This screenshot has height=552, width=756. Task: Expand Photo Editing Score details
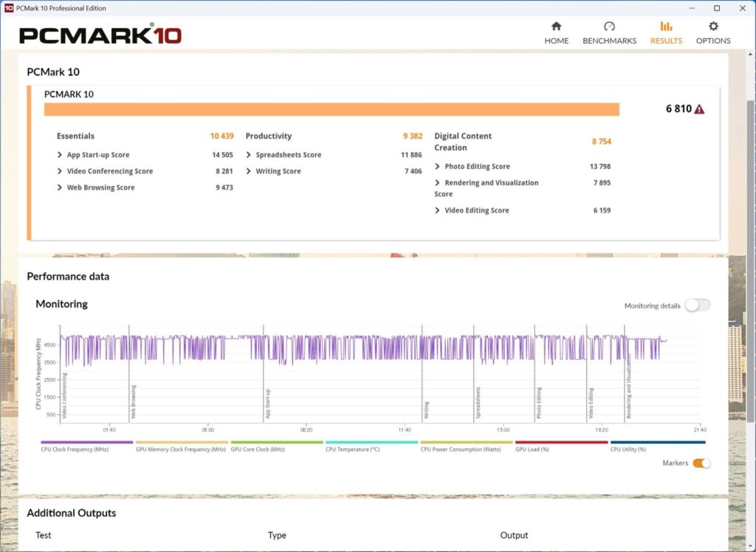pos(437,166)
